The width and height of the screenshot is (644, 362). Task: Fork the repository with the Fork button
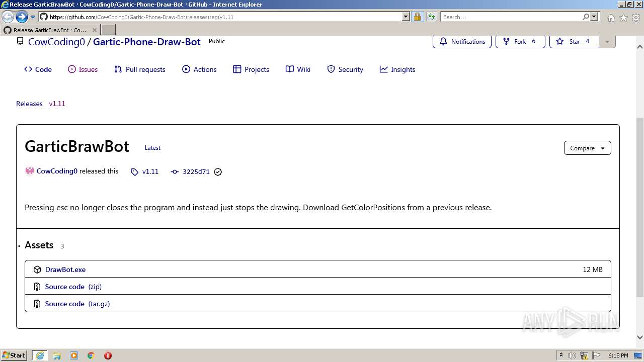tap(520, 42)
